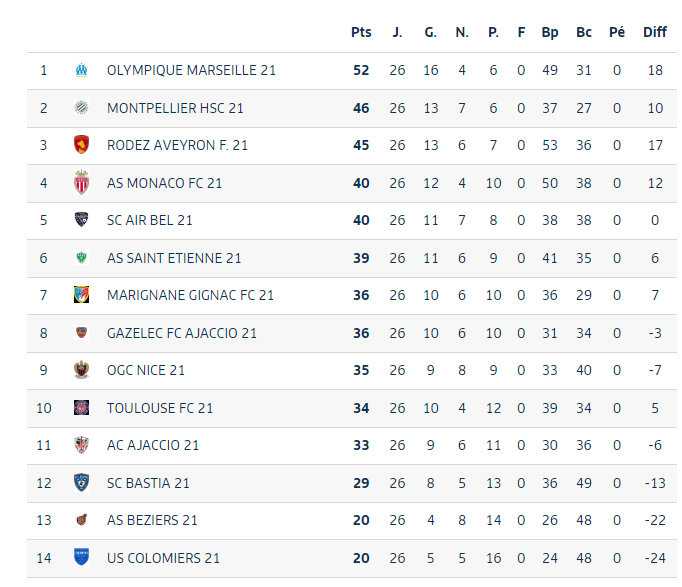Click the Montpellier HSC club crest
682x587 pixels.
click(x=81, y=108)
